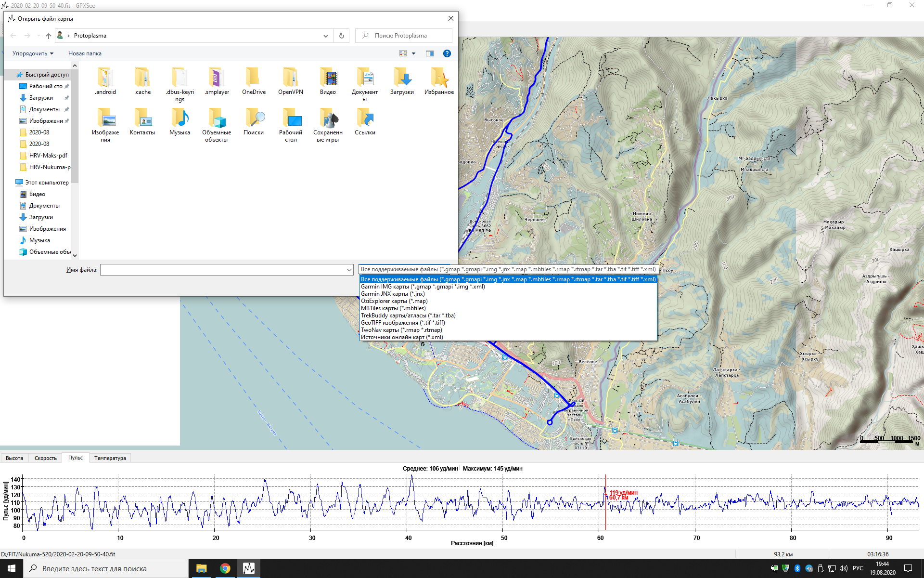Open the Видео folder icon in file list
Image resolution: width=924 pixels, height=578 pixels.
click(328, 81)
